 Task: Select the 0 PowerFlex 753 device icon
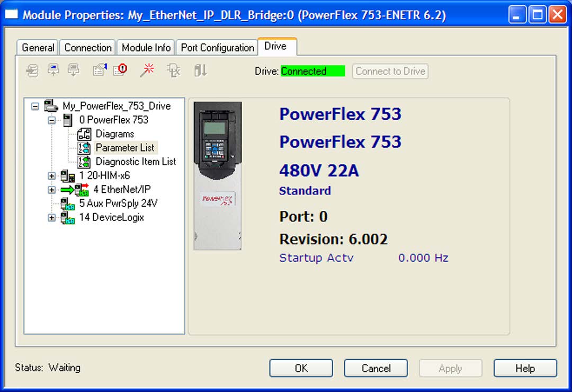(x=68, y=120)
